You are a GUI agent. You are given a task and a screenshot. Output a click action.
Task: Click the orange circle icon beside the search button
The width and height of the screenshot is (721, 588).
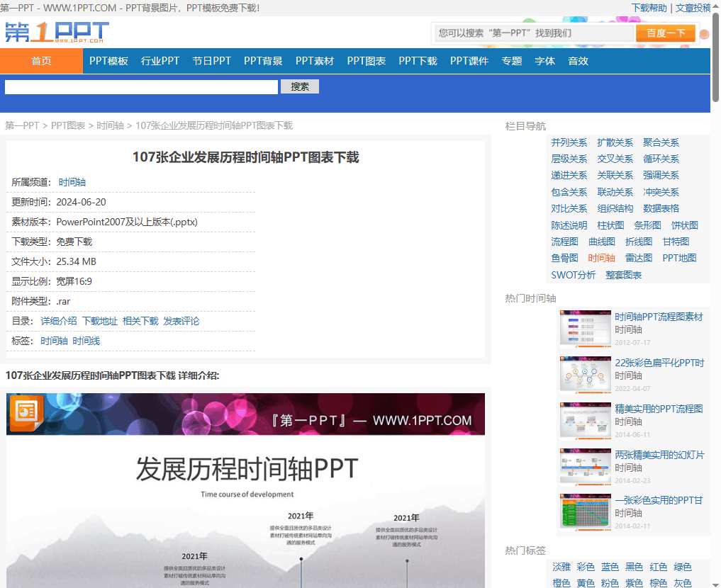[x=703, y=33]
